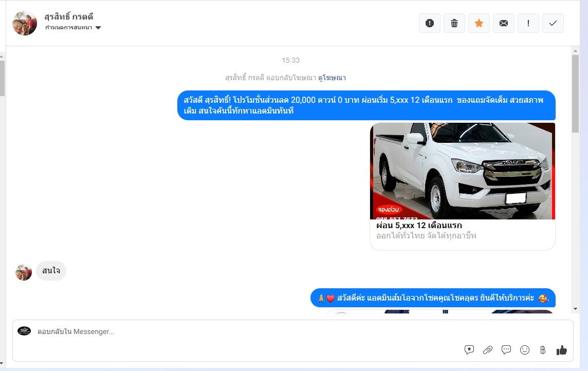588x371 pixels.
Task: Open the conversation settings dropdown under the name
Action: 73,28
